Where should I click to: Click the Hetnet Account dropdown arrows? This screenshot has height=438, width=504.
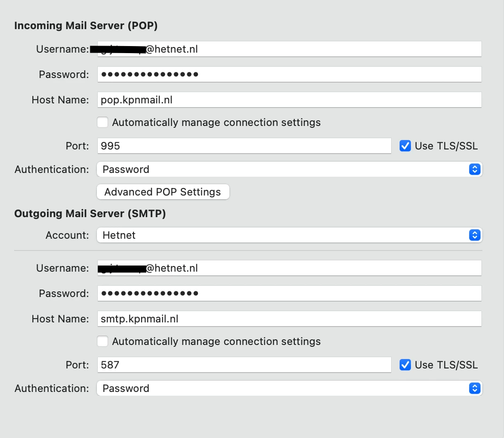click(x=474, y=235)
